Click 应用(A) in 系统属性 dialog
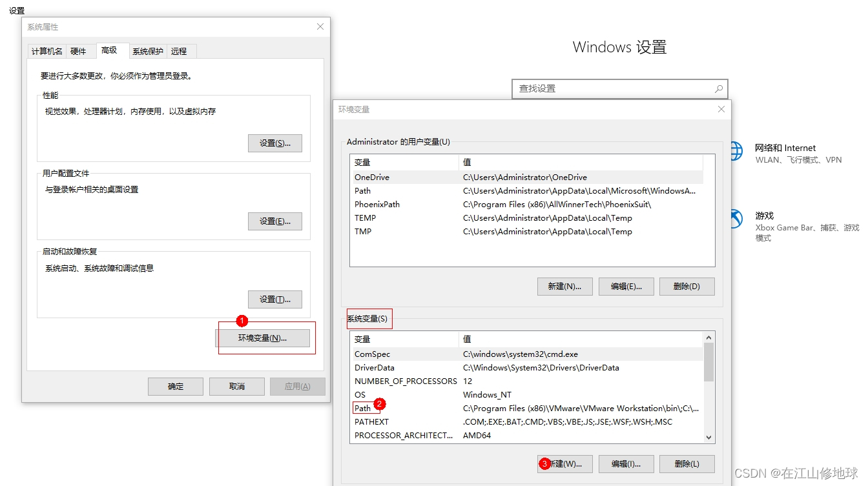Viewport: 868px width, 486px height. coord(297,386)
